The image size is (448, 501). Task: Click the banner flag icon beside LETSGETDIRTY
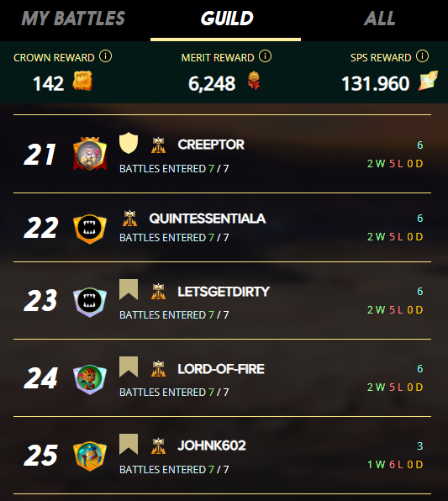(x=129, y=289)
